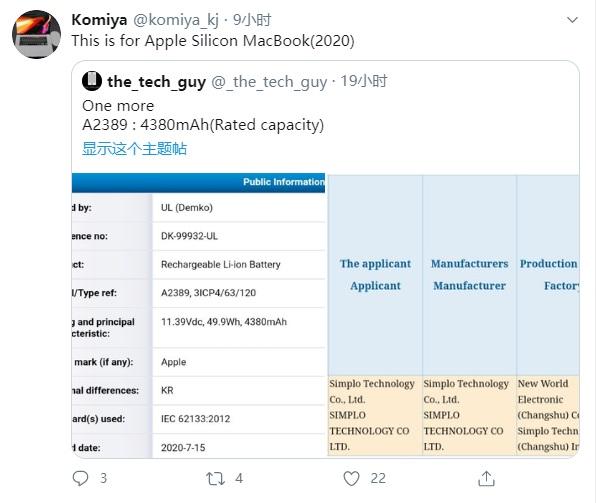Image resolution: width=597 pixels, height=503 pixels.
Task: Click the like count 22
Action: click(378, 478)
